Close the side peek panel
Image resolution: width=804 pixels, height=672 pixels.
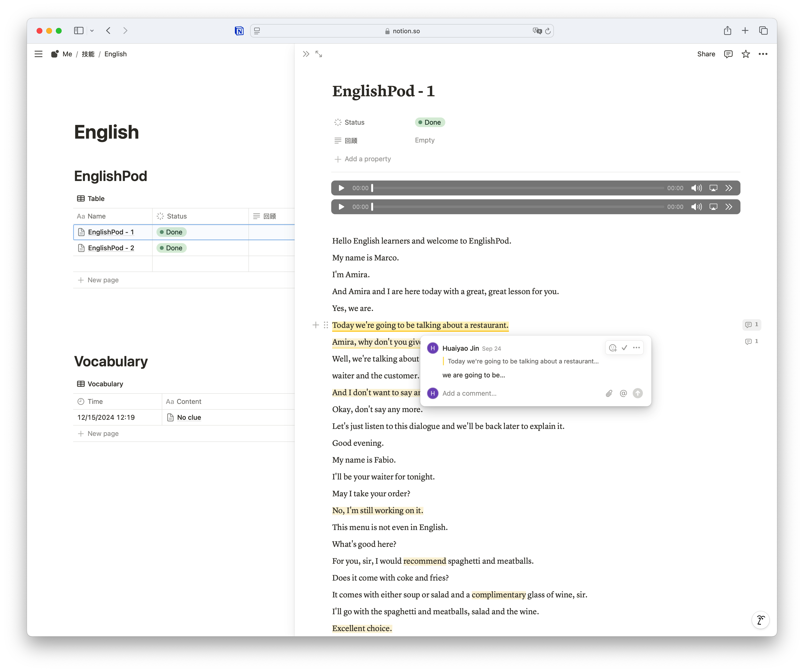(x=306, y=54)
